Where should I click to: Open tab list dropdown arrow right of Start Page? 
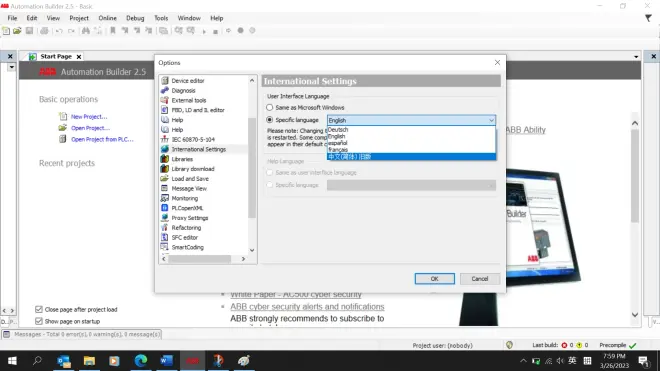(x=636, y=56)
